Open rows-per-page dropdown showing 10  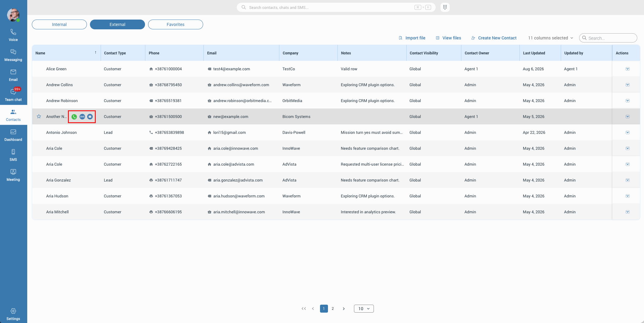tap(364, 309)
